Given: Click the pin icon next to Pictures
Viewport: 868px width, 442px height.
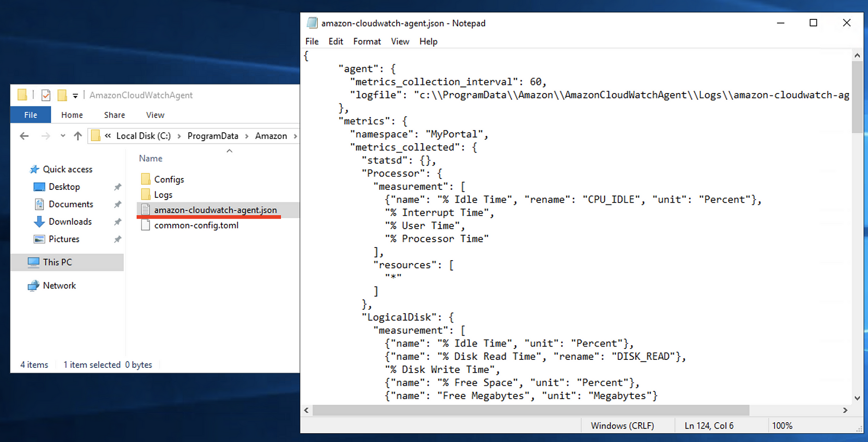Looking at the screenshot, I should click(x=118, y=239).
